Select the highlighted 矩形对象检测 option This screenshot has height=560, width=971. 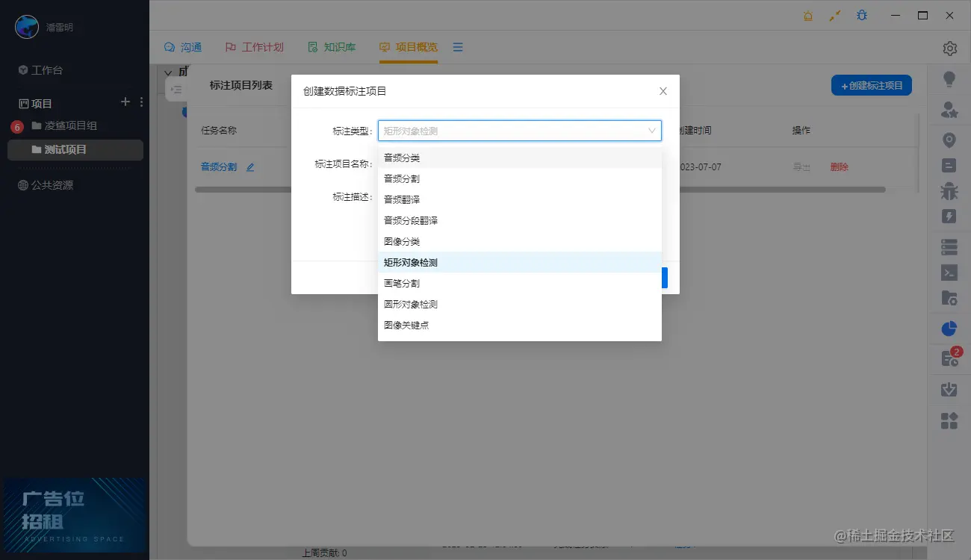pos(520,262)
